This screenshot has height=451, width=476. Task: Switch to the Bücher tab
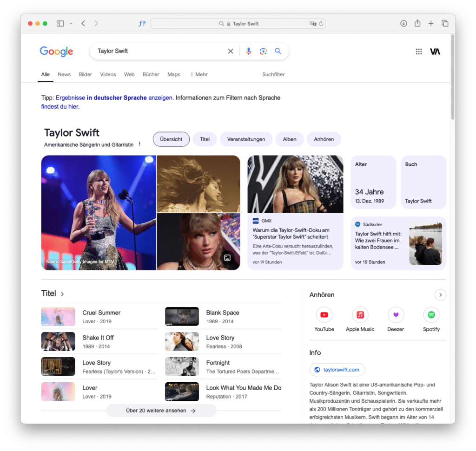(151, 74)
